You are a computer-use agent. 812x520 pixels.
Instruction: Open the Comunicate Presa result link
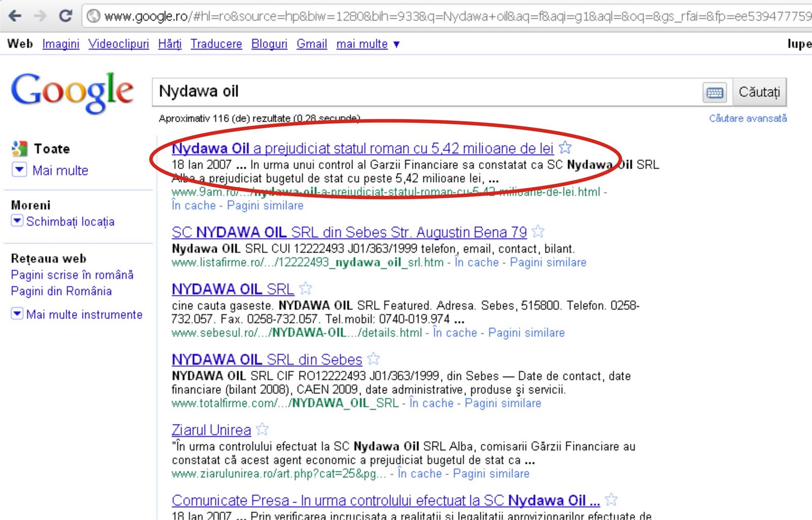(x=386, y=500)
